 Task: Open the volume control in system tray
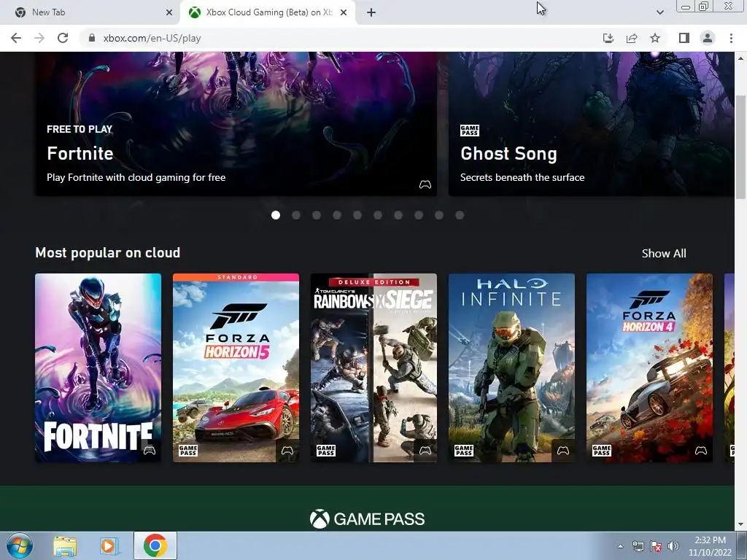(x=673, y=547)
